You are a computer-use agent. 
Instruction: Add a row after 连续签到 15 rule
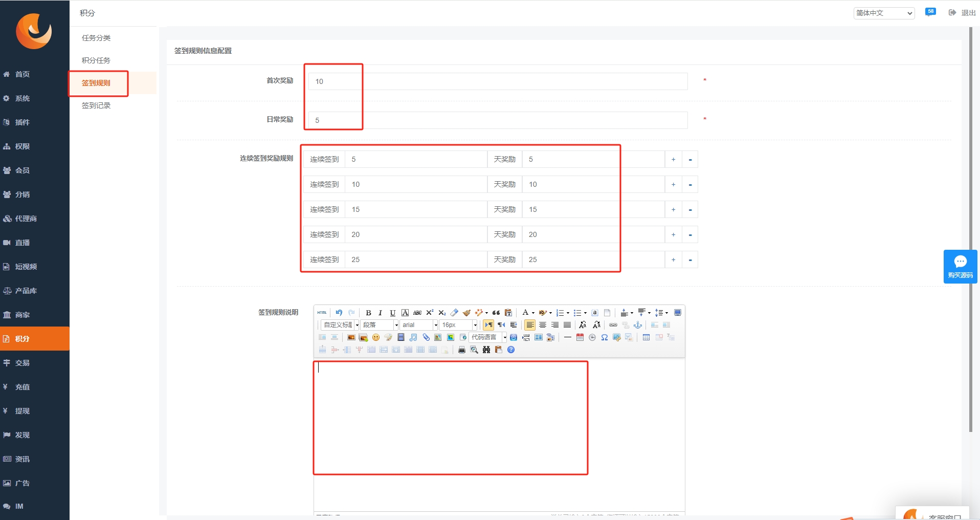tap(673, 209)
